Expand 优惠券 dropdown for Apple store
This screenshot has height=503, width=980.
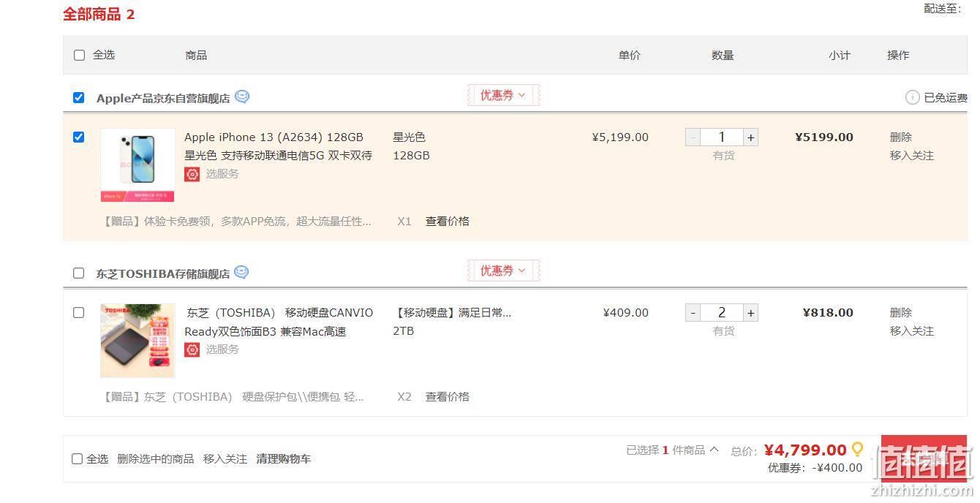(503, 95)
